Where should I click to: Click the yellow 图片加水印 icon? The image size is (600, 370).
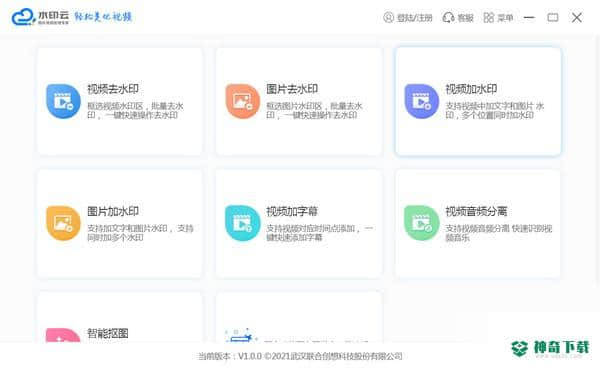point(63,223)
